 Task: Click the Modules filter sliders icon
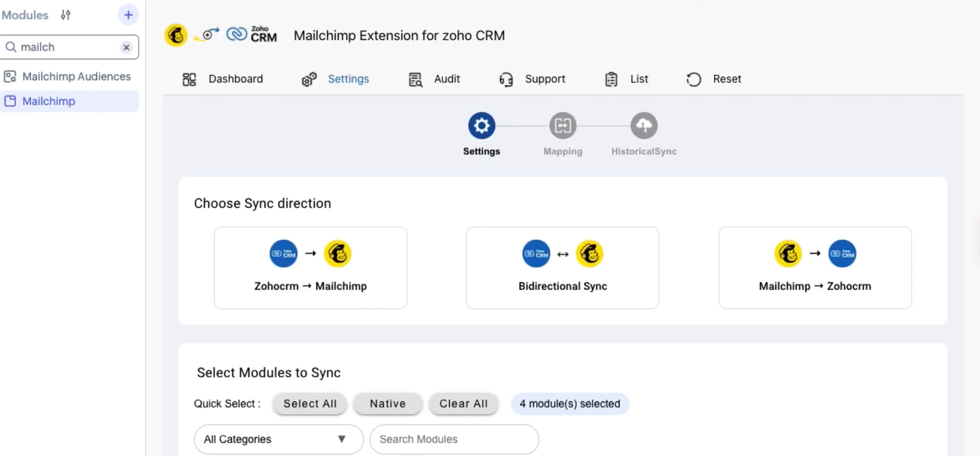(x=65, y=15)
